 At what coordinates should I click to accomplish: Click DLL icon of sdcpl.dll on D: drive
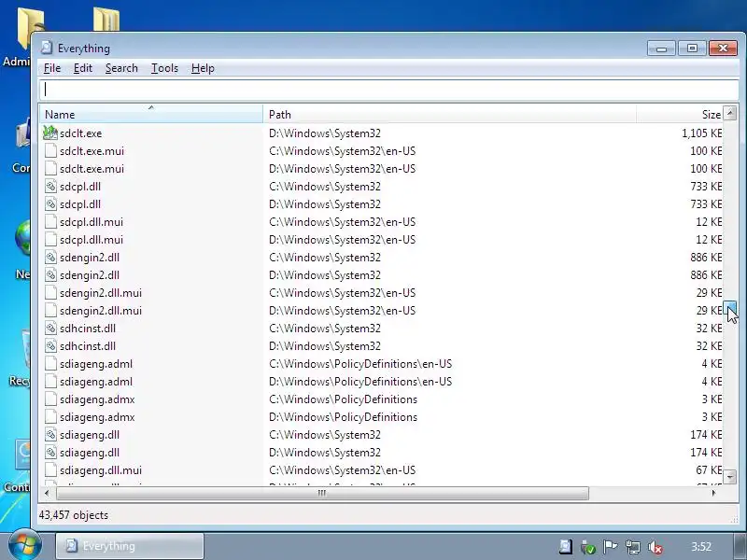(x=50, y=204)
